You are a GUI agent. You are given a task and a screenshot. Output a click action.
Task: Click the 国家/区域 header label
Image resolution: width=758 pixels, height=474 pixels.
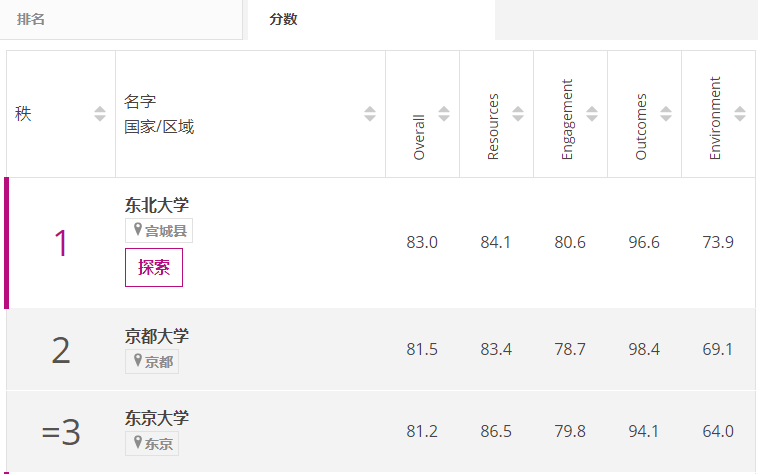(x=159, y=127)
